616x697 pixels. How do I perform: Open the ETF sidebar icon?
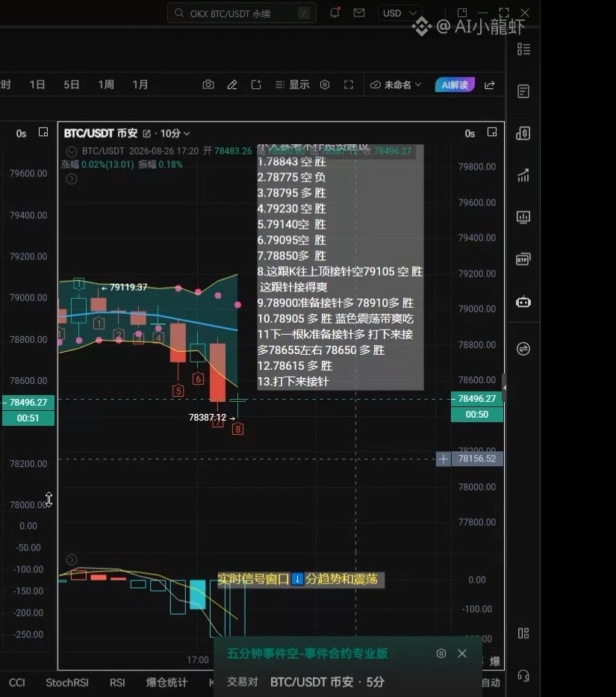[x=523, y=259]
